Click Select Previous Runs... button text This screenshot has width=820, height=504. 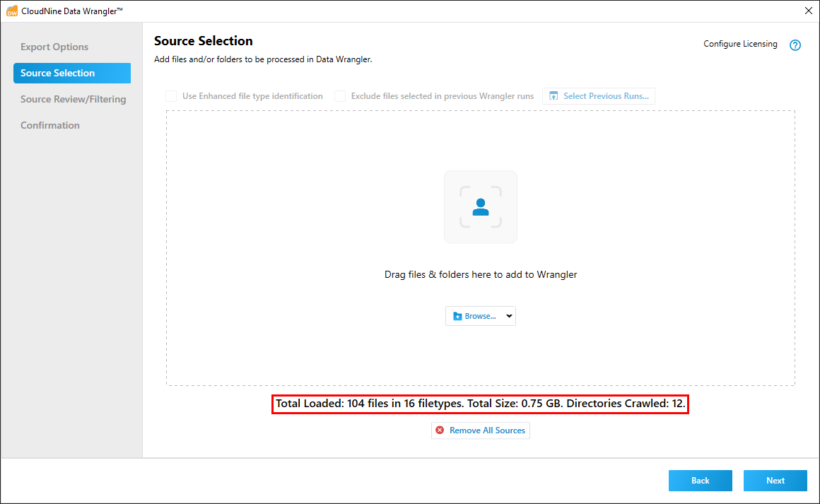coord(606,96)
